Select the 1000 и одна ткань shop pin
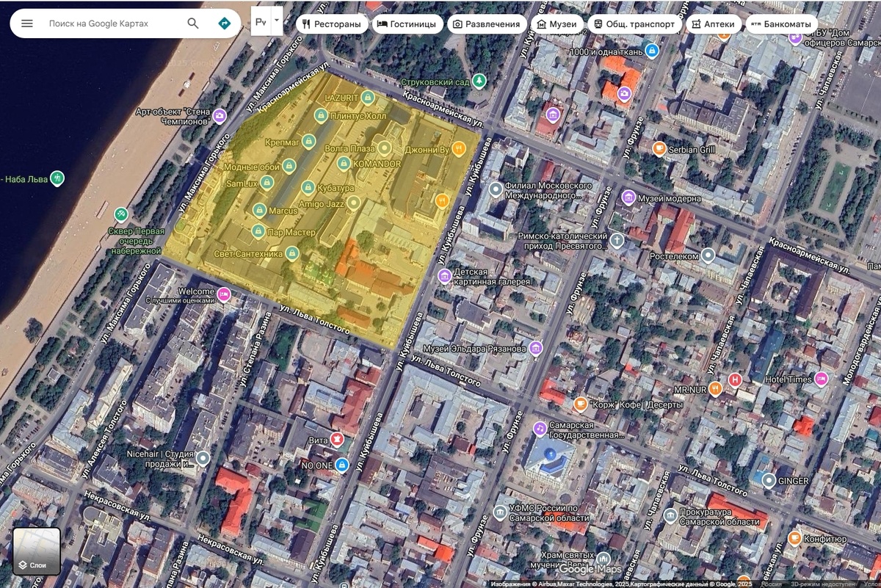The width and height of the screenshot is (881, 588). tap(650, 51)
